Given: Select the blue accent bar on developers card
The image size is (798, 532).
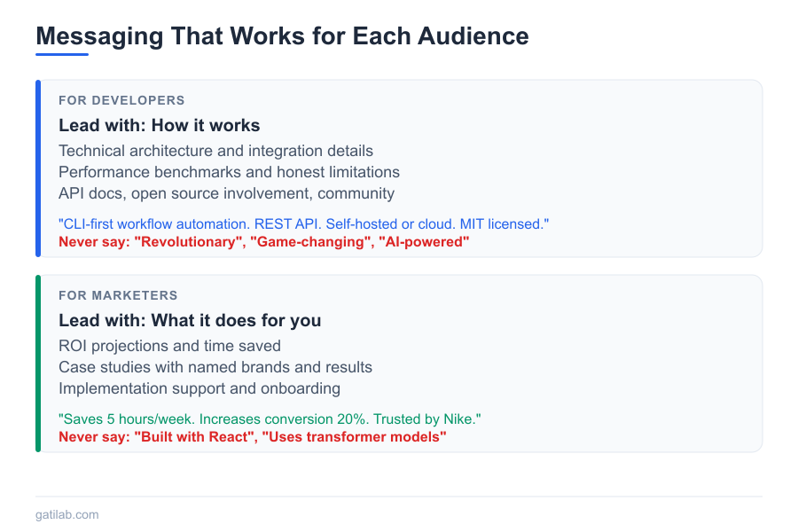Looking at the screenshot, I should [x=38, y=168].
